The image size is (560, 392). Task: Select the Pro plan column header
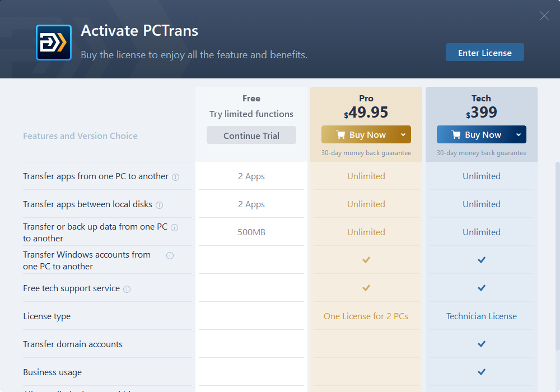366,99
